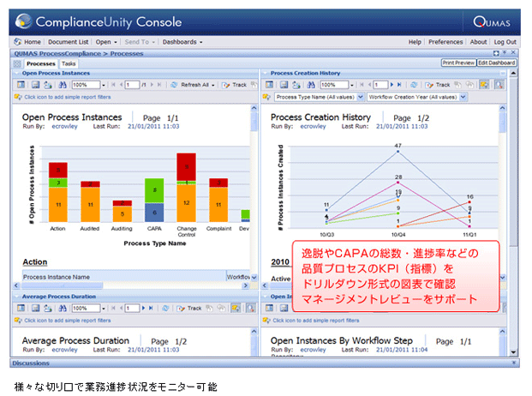Click the add report filter icon in the Open Process Instances panel
Viewport: 532px width, 396px height.
(x=18, y=97)
